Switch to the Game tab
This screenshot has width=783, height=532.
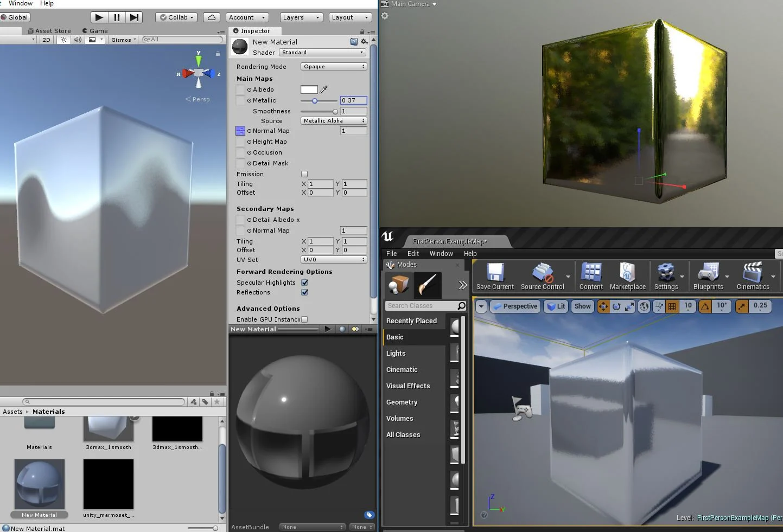pyautogui.click(x=95, y=31)
